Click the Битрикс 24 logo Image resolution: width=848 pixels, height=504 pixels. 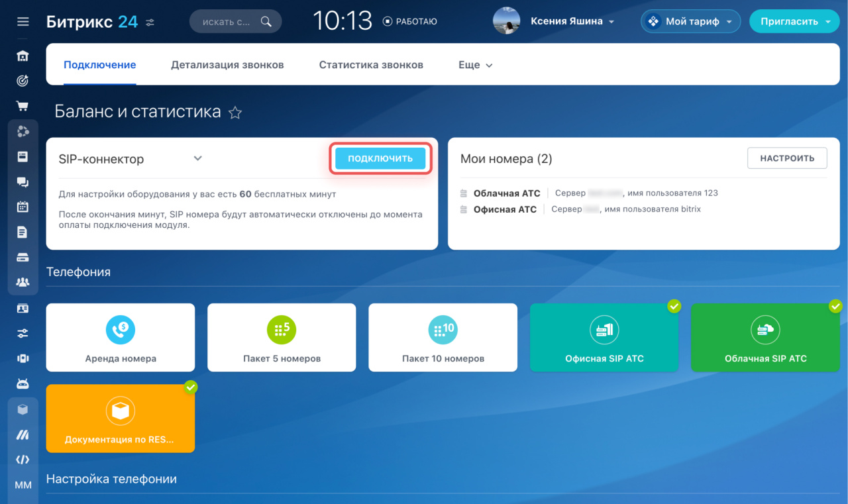[x=92, y=21]
